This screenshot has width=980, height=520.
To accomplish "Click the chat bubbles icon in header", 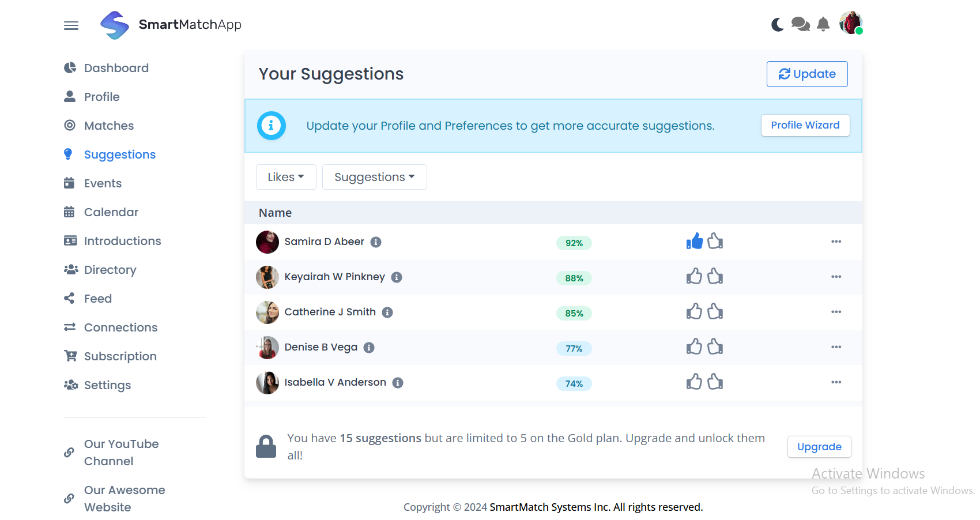I will [x=800, y=24].
